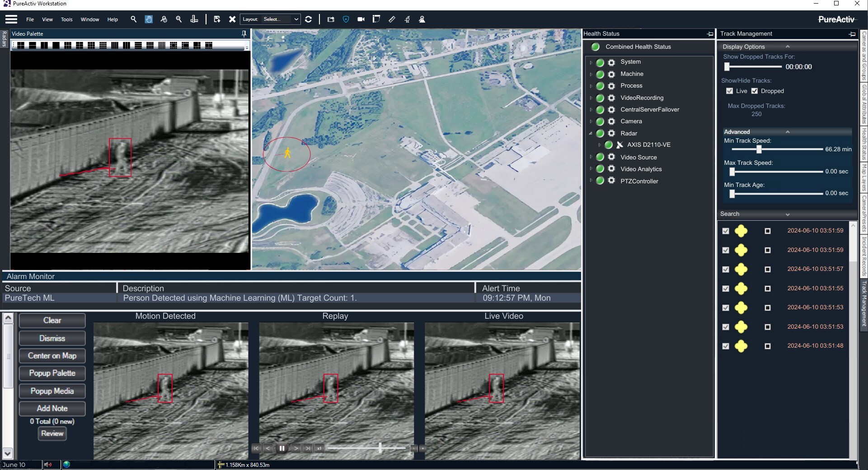Uncheck the Dropped tracks checkbox
868x470 pixels.
point(754,91)
